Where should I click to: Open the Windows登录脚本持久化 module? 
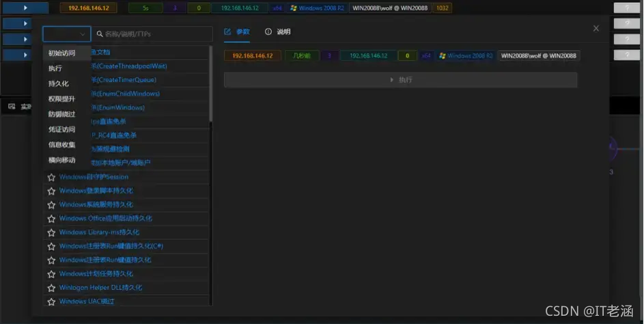coord(96,191)
